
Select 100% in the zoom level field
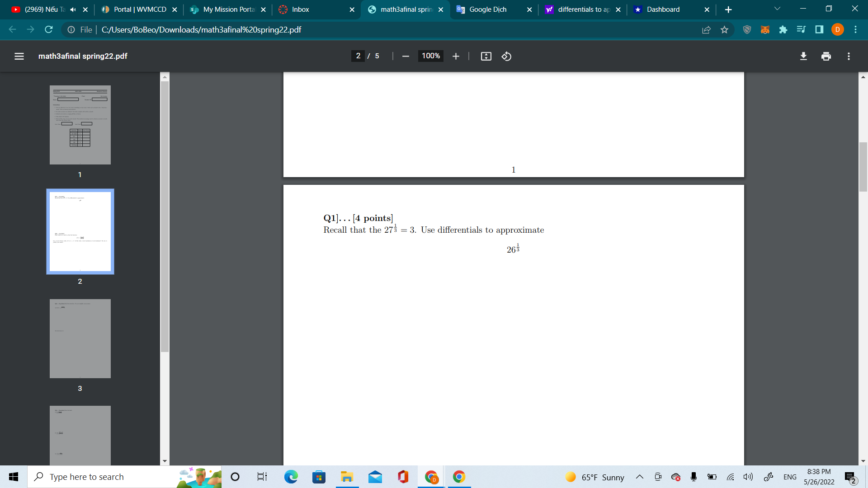tap(430, 56)
